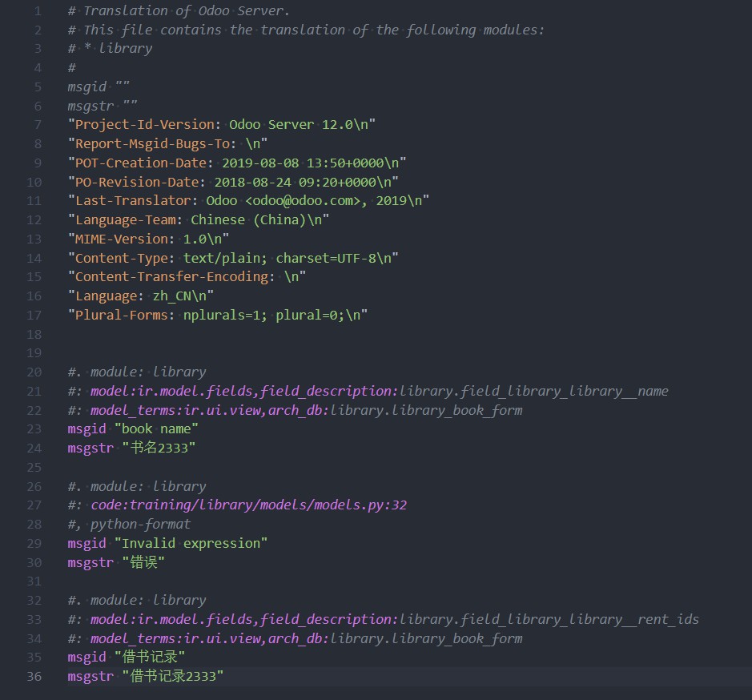Click 'code:training/library/models/models.py:32' reference
Screen dimensions: 752x700
tap(249, 505)
